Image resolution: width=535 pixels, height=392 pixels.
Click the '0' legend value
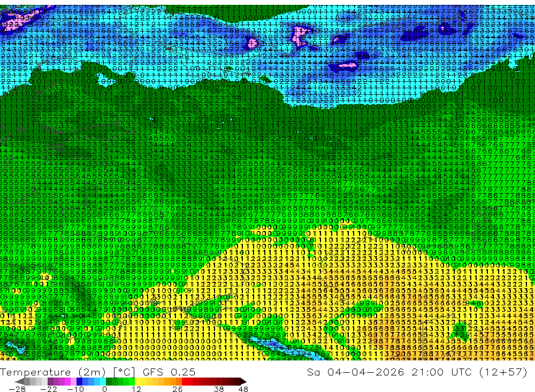pos(104,389)
